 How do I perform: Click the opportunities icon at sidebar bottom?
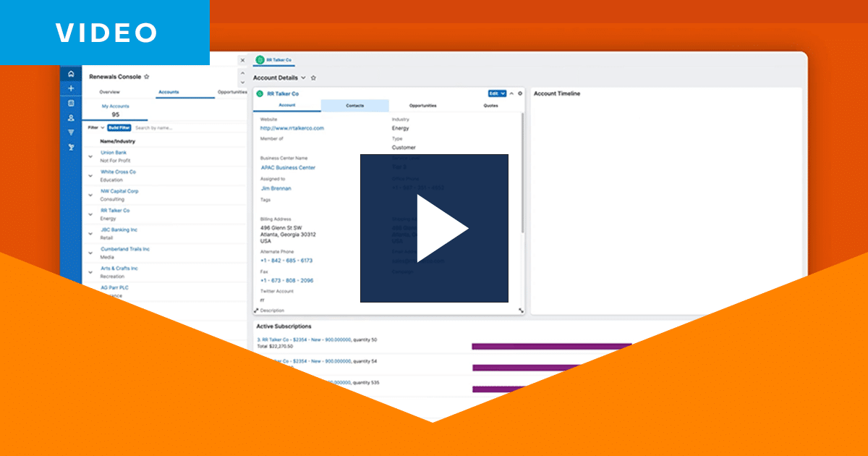pyautogui.click(x=71, y=148)
